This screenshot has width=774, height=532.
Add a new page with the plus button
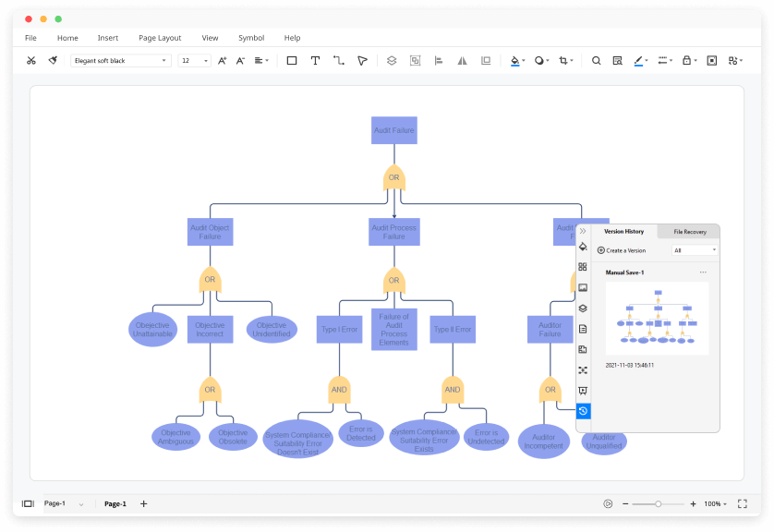click(x=143, y=504)
